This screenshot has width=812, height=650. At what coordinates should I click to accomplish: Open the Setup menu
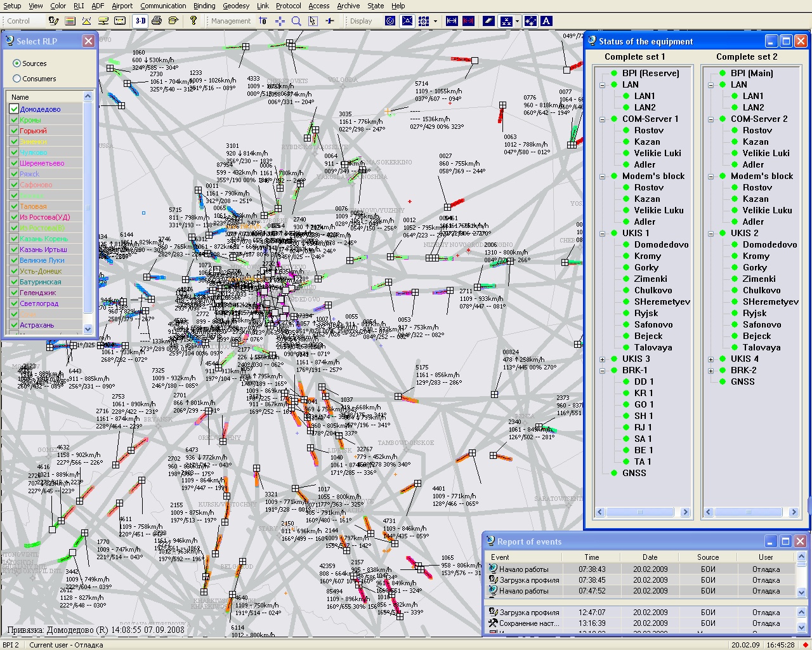coord(12,6)
